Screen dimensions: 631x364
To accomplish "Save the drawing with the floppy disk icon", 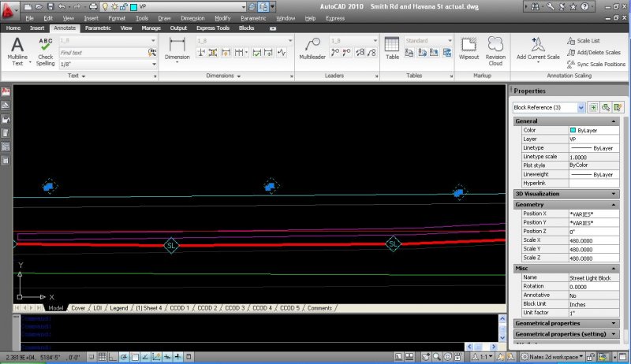I will (x=50, y=7).
